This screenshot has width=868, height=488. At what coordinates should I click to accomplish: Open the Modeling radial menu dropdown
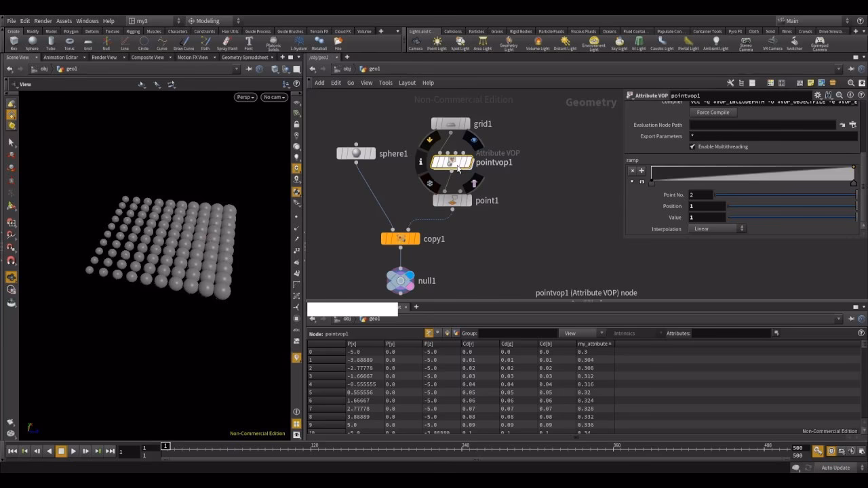[x=215, y=21]
